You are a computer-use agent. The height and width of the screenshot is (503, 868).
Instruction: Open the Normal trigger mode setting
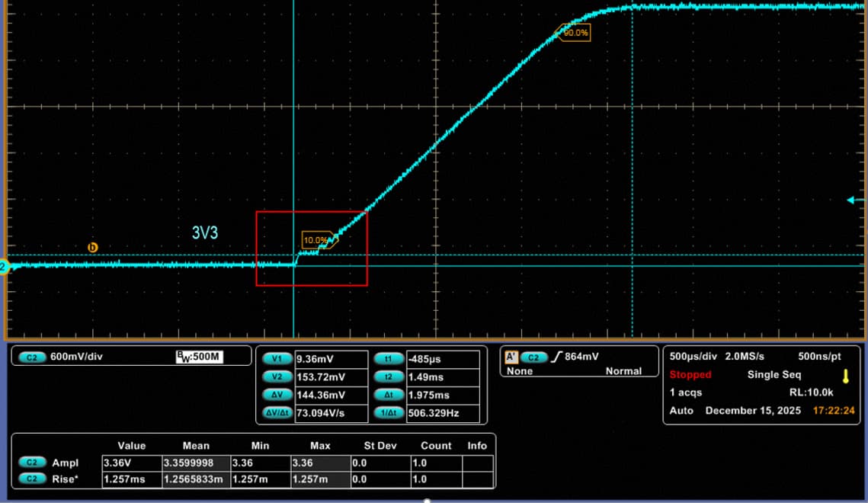click(623, 371)
